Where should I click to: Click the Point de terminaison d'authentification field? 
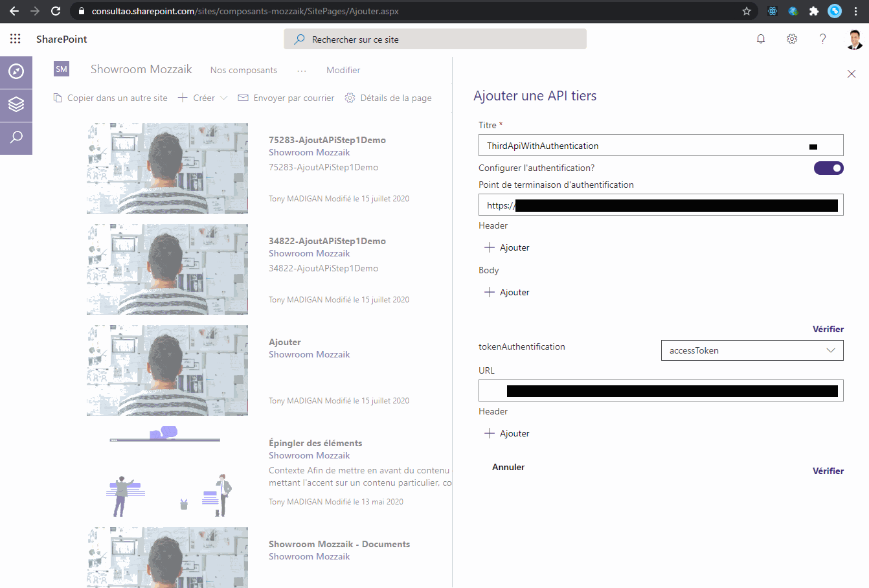coord(661,205)
